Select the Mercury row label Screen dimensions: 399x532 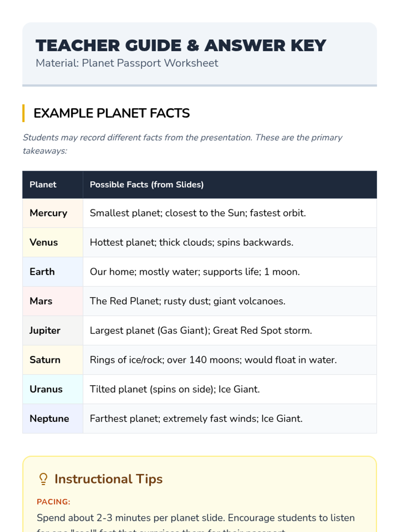tap(49, 213)
